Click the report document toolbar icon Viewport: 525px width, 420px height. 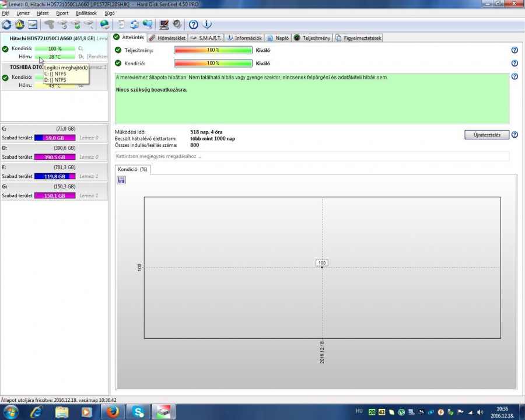(121, 24)
